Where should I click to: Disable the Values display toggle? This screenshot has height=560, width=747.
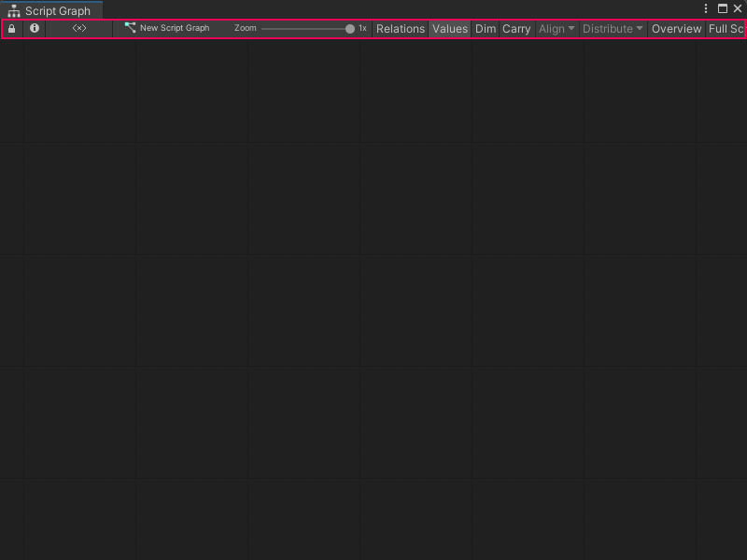[x=450, y=28]
